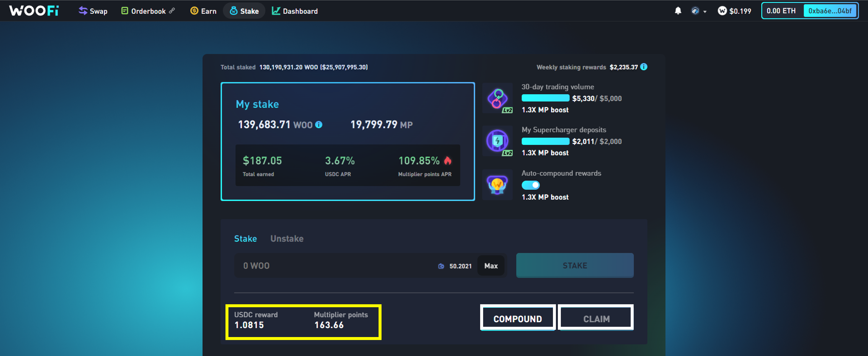
Task: Click the wallet balance icon near 50.2021
Action: coord(441,266)
